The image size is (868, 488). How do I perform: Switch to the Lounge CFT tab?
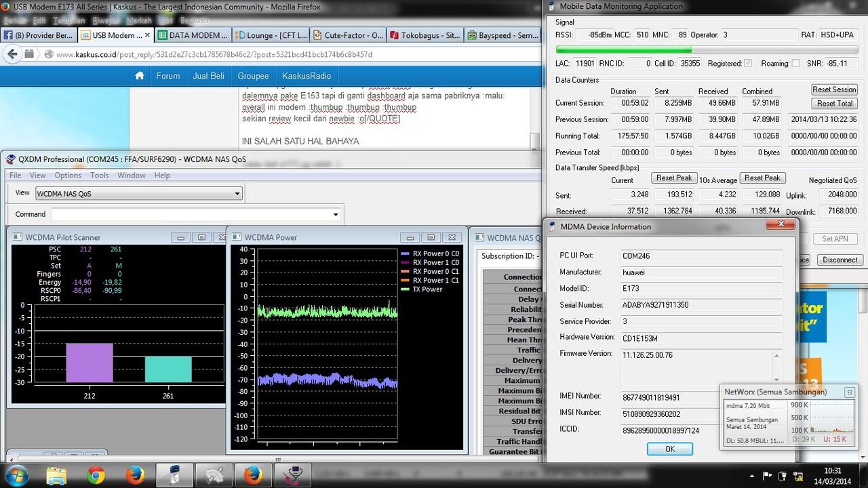(x=270, y=35)
